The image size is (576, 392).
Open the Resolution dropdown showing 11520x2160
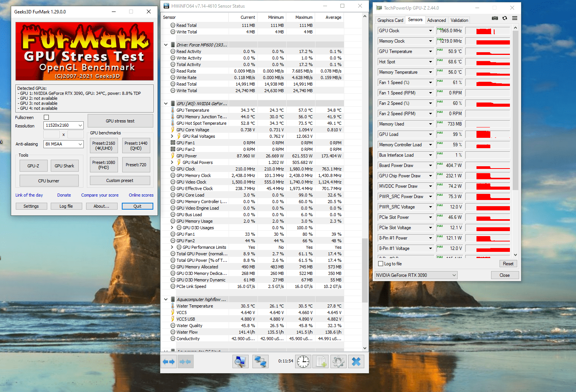[63, 125]
